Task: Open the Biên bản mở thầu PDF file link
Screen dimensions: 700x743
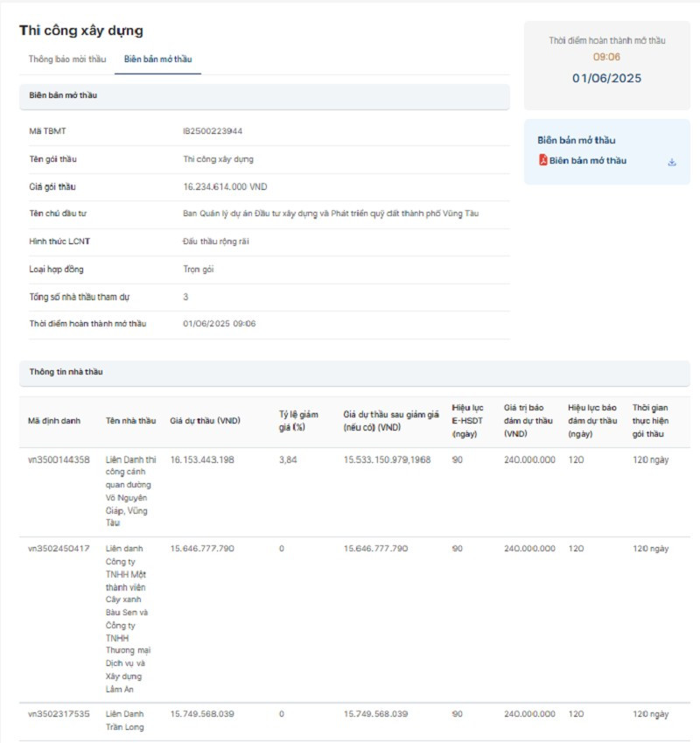Action: 587,161
